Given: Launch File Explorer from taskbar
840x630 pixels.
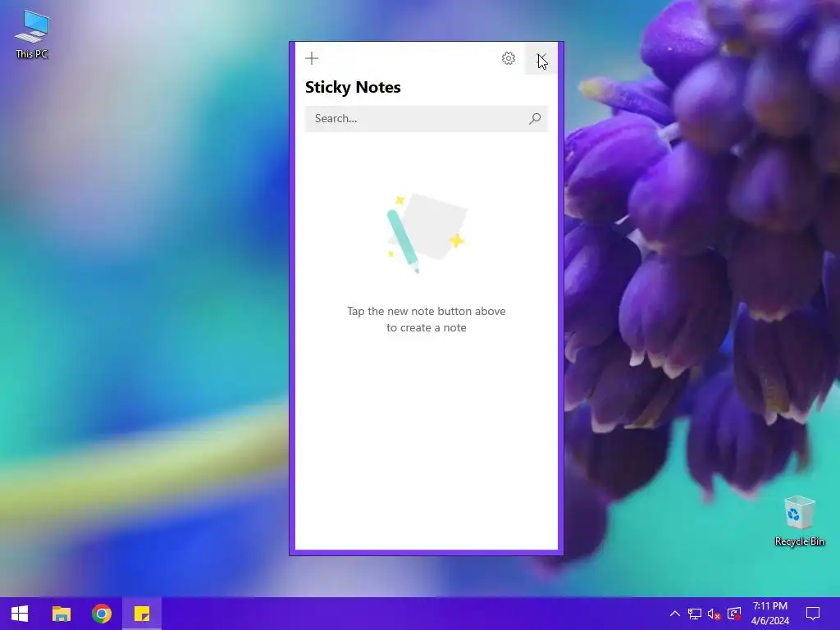Looking at the screenshot, I should click(61, 614).
